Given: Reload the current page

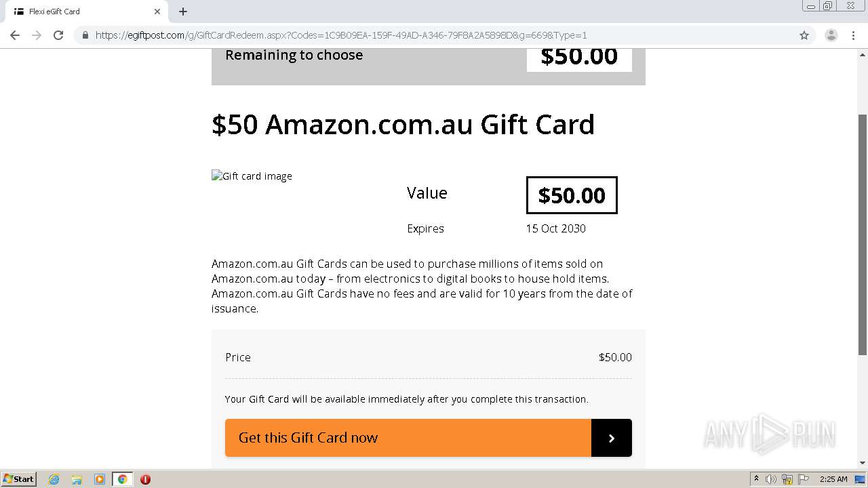Looking at the screenshot, I should tap(58, 35).
